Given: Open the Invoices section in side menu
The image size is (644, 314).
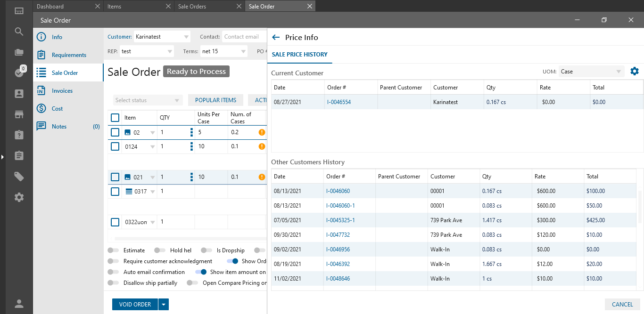Looking at the screenshot, I should 62,91.
